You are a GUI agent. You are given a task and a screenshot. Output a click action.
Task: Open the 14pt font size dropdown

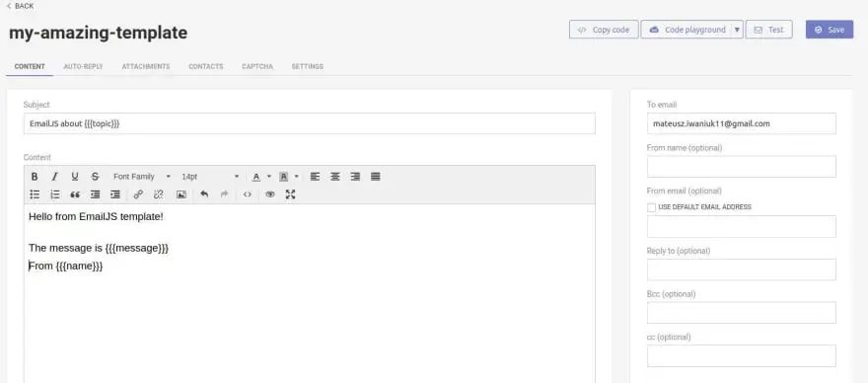[210, 177]
